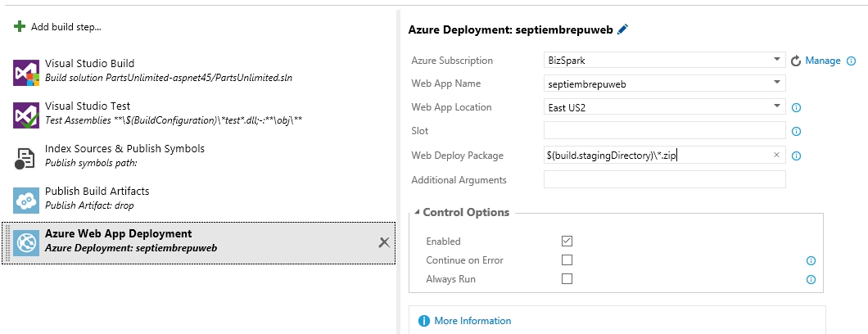868x334 pixels.
Task: Click the Add build step... link
Action: tap(66, 26)
